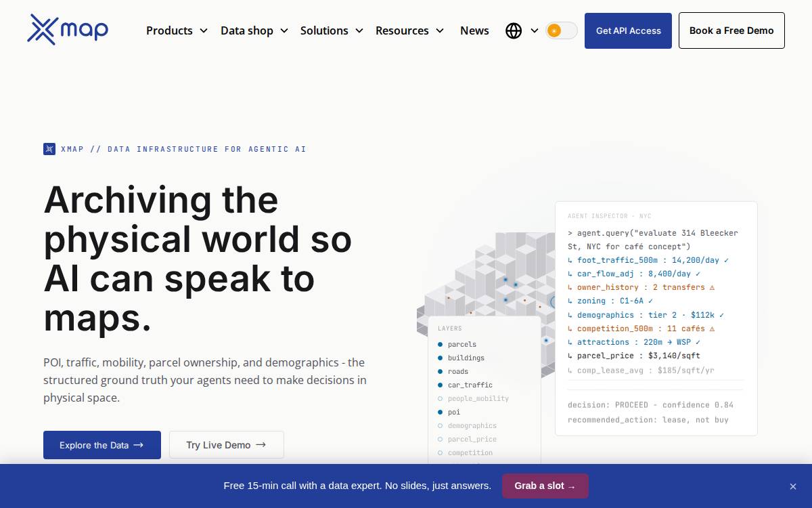Expand the language selector chevron

pos(535,30)
